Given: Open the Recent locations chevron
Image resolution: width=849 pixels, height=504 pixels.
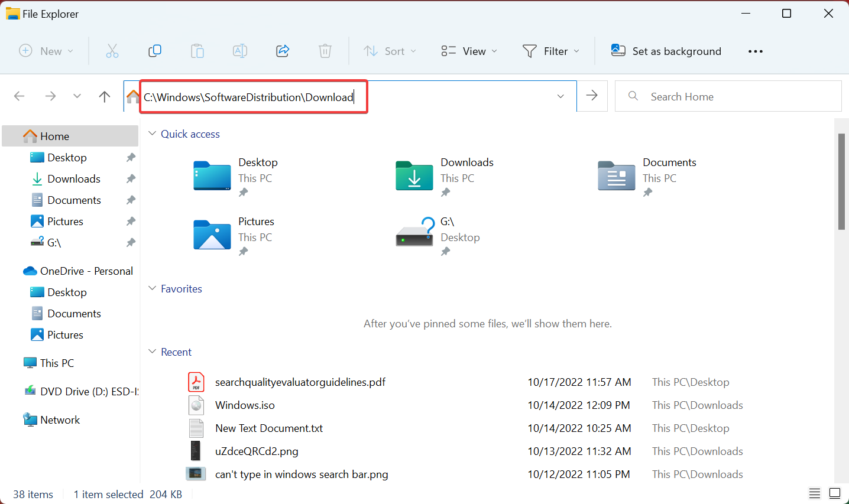Looking at the screenshot, I should [x=77, y=96].
